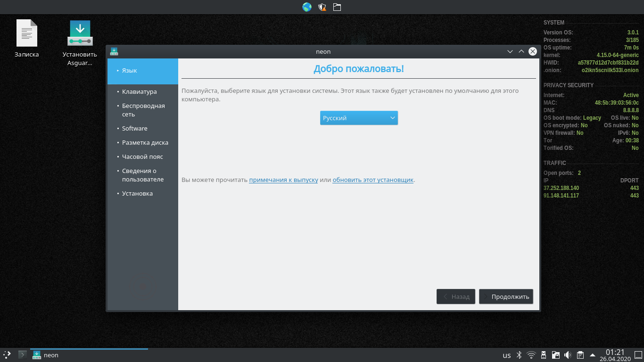Open the Русский language dropdown

359,118
